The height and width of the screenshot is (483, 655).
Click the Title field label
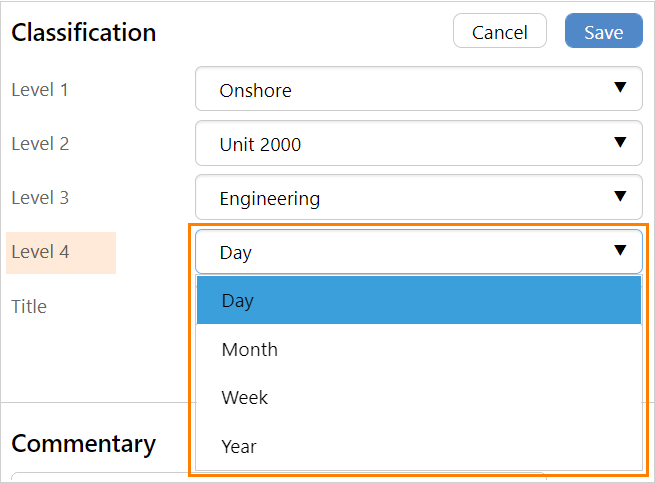pyautogui.click(x=29, y=306)
